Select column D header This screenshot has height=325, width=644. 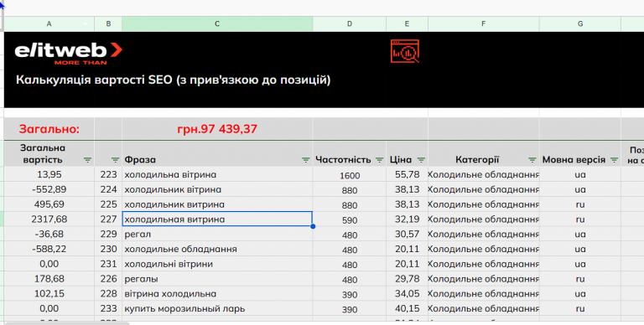[350, 23]
